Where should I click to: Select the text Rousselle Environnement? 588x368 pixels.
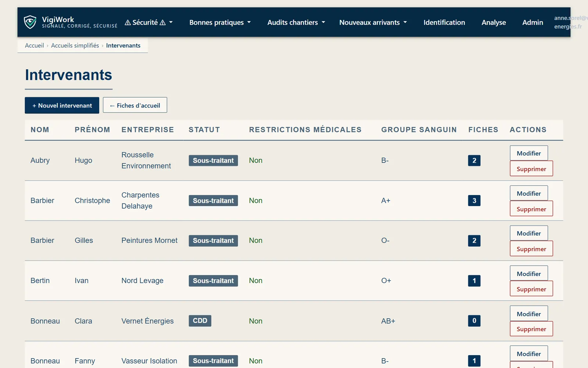[x=146, y=160]
